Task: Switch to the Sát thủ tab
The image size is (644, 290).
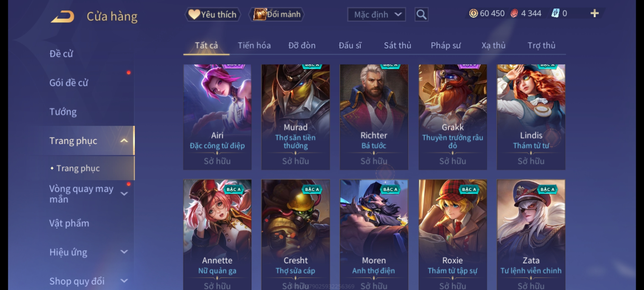Action: (397, 45)
